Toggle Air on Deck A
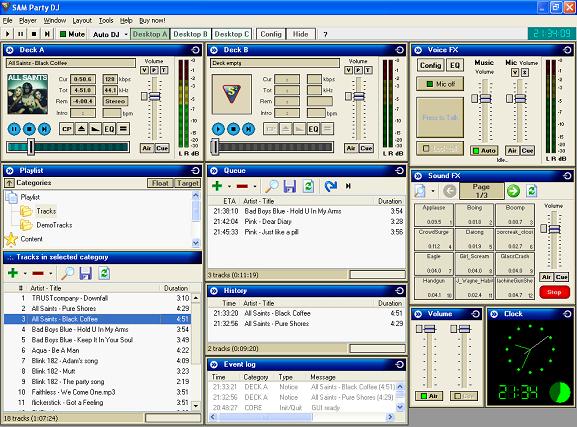Image resolution: width=577 pixels, height=427 pixels. coord(147,148)
